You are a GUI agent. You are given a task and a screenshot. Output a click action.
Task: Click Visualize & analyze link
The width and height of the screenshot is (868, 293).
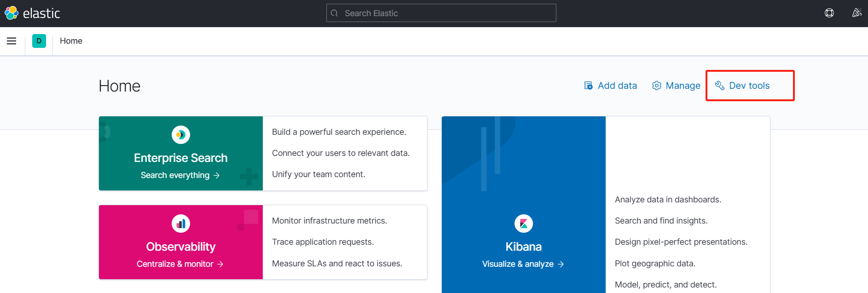tap(523, 264)
